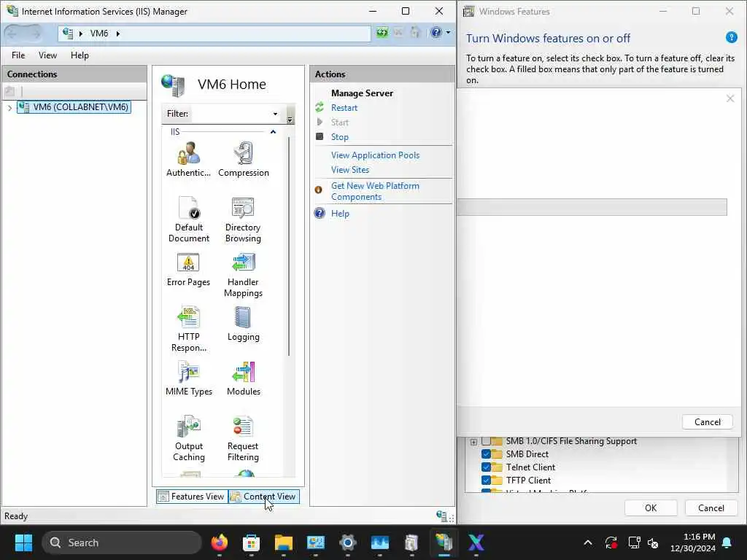The image size is (747, 560).
Task: Open the Filter dropdown arrow
Action: click(275, 114)
